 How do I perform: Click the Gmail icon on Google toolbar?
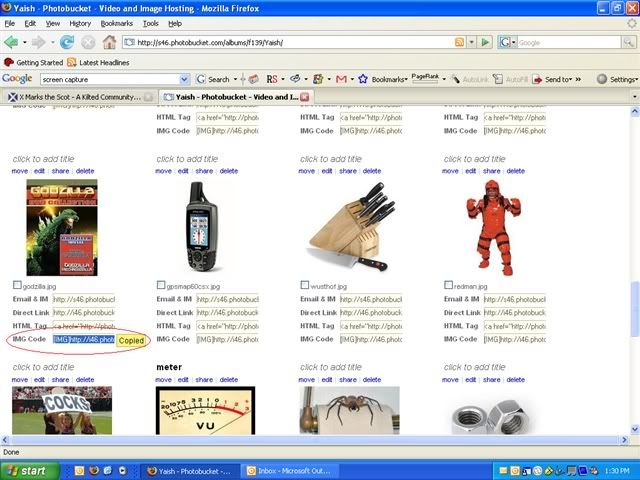pyautogui.click(x=341, y=79)
